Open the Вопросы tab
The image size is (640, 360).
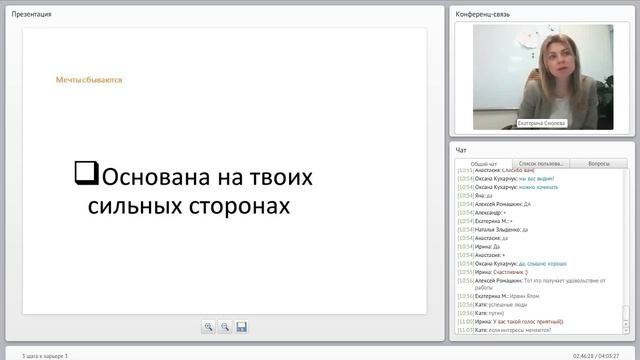pyautogui.click(x=599, y=163)
